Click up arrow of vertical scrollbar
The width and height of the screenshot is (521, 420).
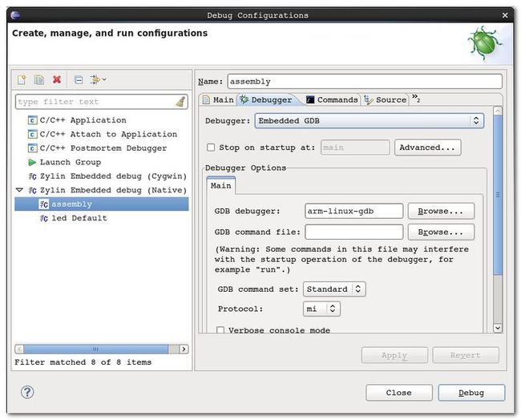[498, 111]
